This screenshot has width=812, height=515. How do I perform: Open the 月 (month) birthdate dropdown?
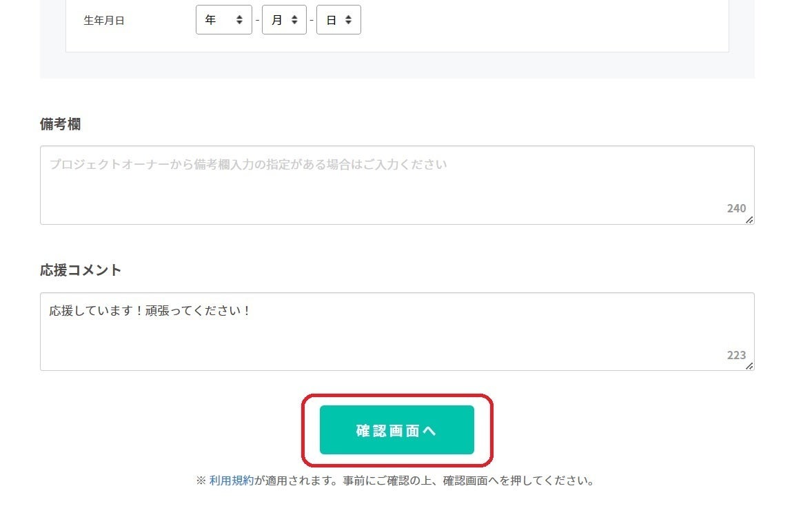(283, 20)
